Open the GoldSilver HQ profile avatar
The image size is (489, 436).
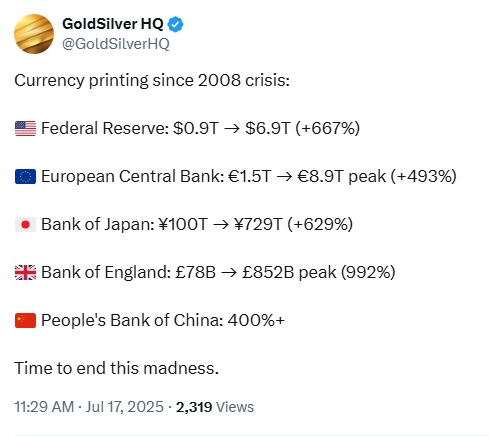click(x=34, y=34)
